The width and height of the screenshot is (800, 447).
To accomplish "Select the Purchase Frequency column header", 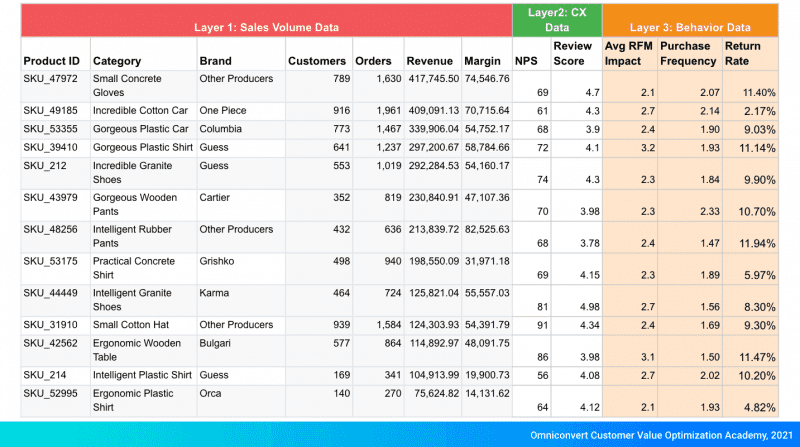I will coord(688,53).
